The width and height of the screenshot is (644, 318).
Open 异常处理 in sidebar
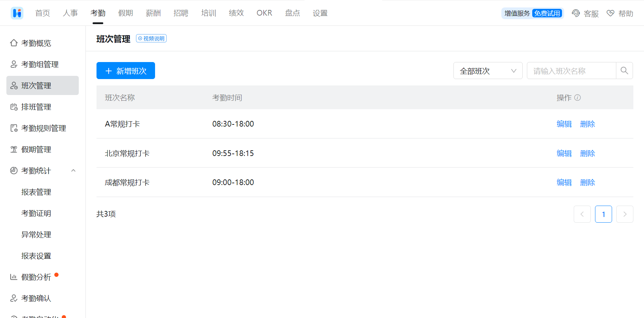[36, 234]
